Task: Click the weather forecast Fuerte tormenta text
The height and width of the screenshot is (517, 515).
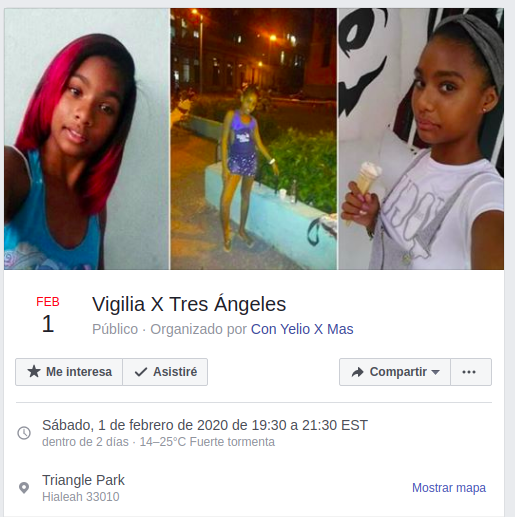Action: (232, 442)
